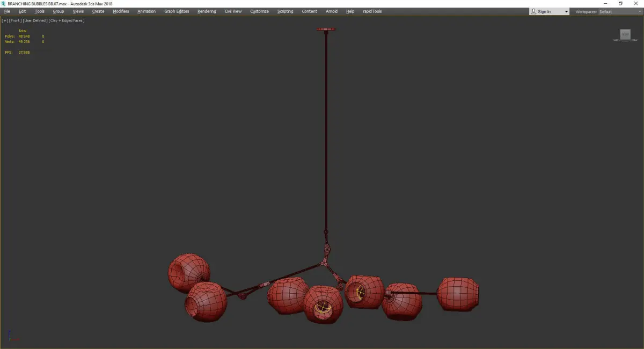
Task: Click the FPS value 37,585
Action: [24, 52]
